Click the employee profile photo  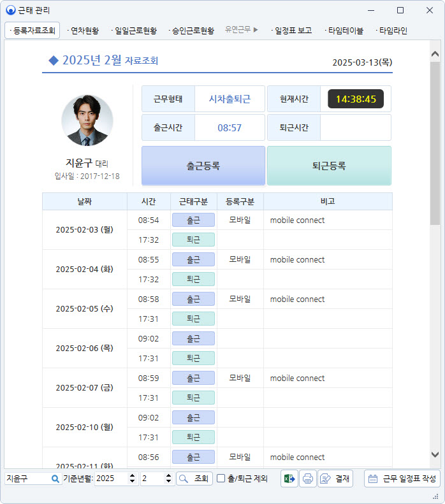(87, 121)
